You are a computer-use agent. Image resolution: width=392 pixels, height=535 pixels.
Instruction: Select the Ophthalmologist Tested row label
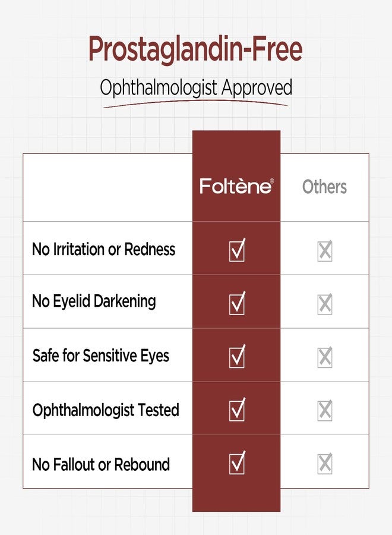pos(106,410)
